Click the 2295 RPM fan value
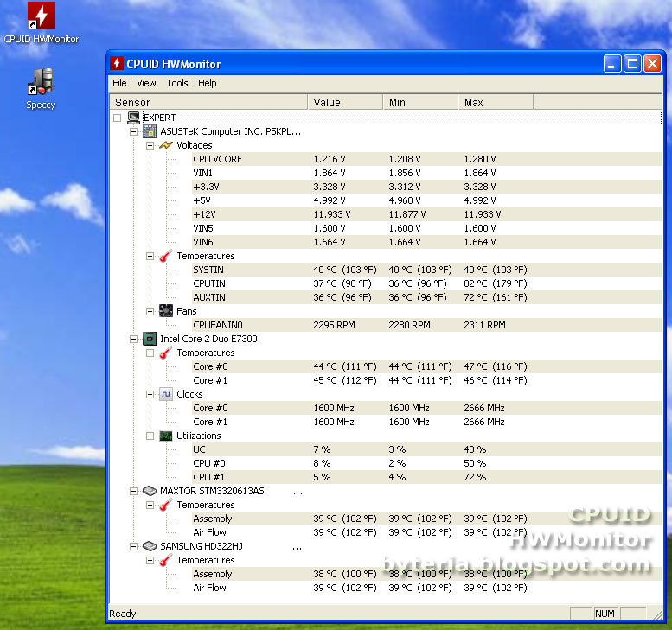 pyautogui.click(x=335, y=325)
